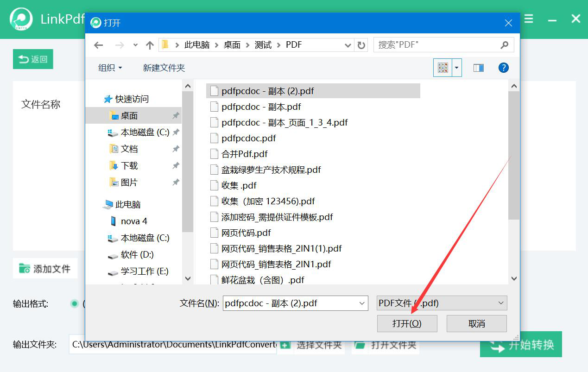Click the LinkPdf logo icon

[21, 19]
